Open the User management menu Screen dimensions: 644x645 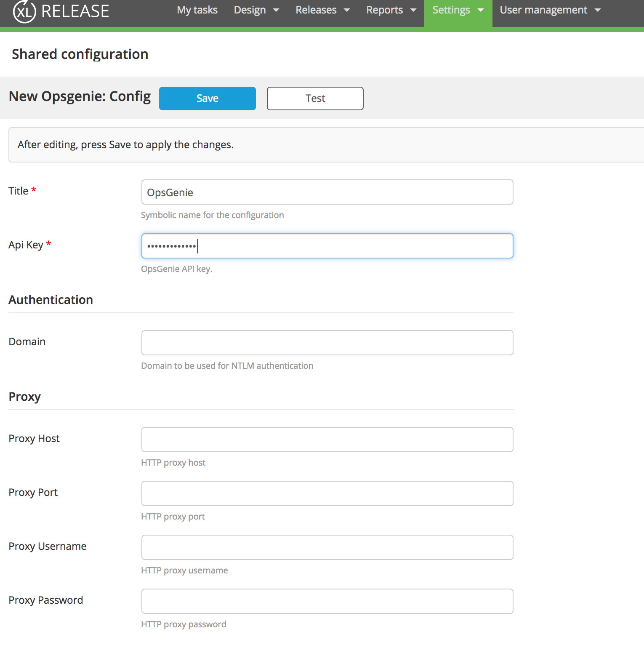pos(543,10)
